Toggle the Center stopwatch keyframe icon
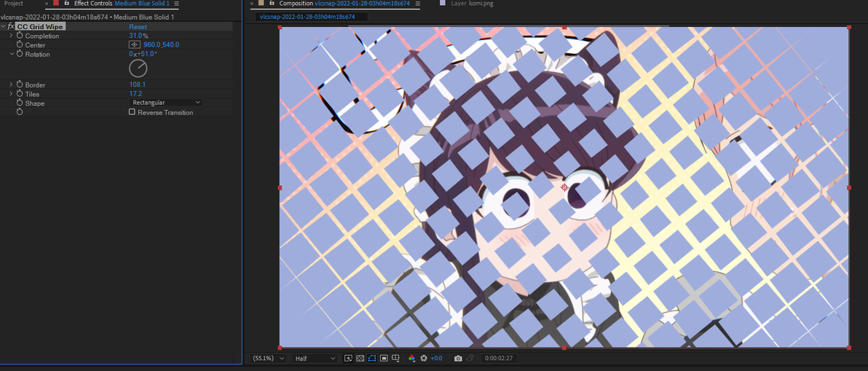The height and width of the screenshot is (371, 868). pyautogui.click(x=20, y=44)
